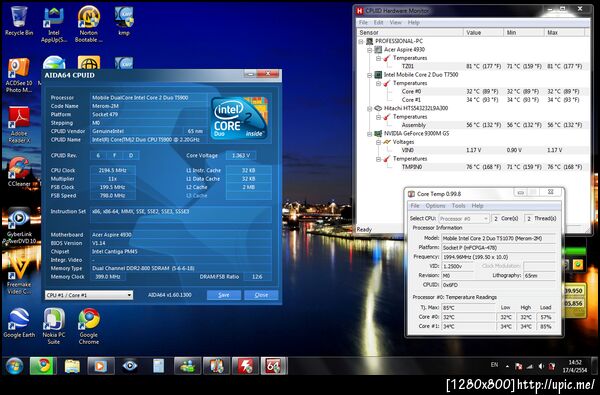Click the Model field in Core Temp
Viewport: 600px width, 395px height.
(x=498, y=238)
